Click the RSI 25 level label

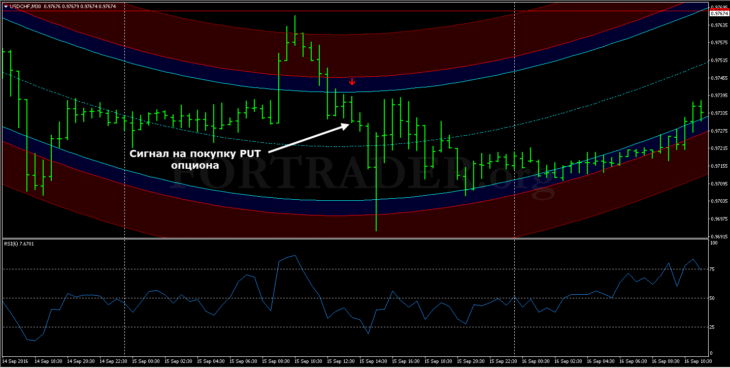coord(713,327)
